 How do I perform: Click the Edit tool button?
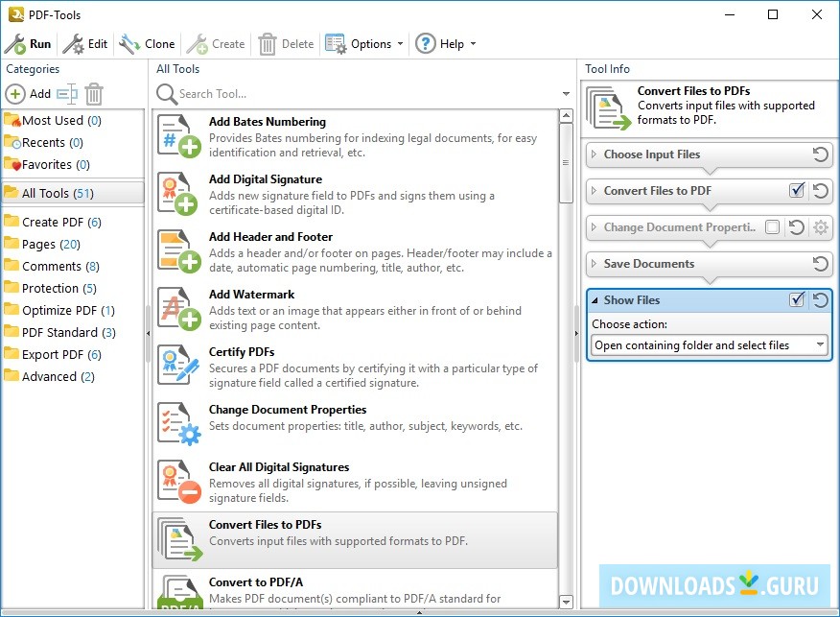[85, 44]
